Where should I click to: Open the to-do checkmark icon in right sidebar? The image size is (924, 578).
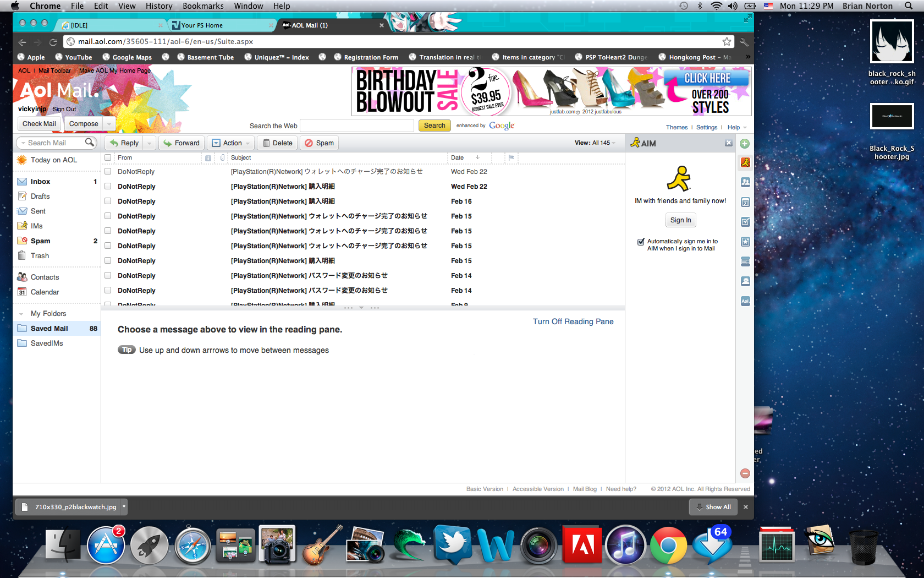click(745, 222)
